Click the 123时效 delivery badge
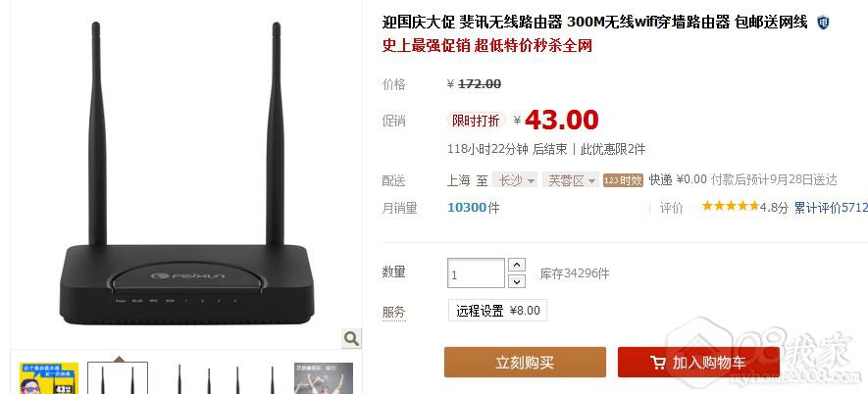The width and height of the screenshot is (868, 394). pyautogui.click(x=623, y=180)
